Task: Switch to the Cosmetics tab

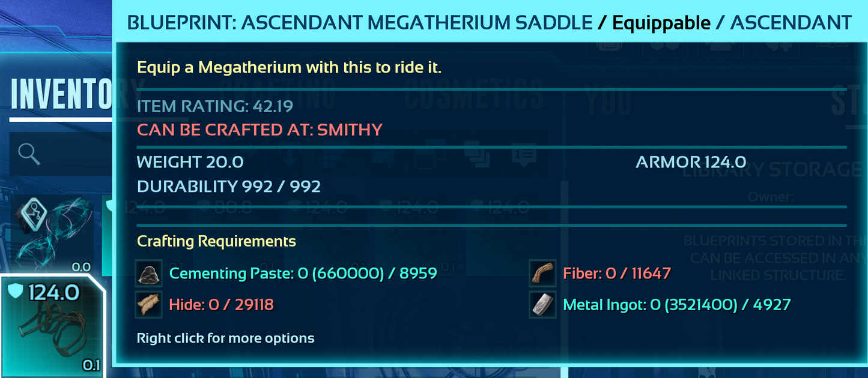Action: [475, 96]
